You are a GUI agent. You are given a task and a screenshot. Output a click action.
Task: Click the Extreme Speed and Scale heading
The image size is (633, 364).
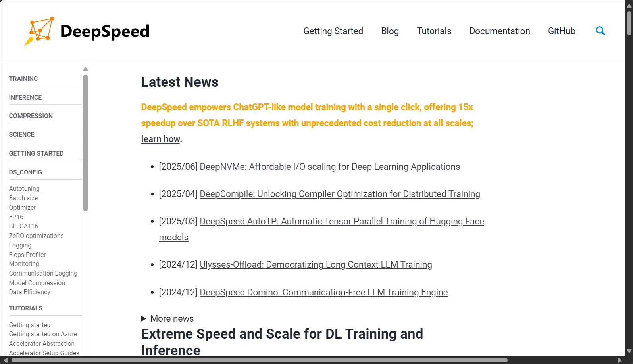[282, 342]
